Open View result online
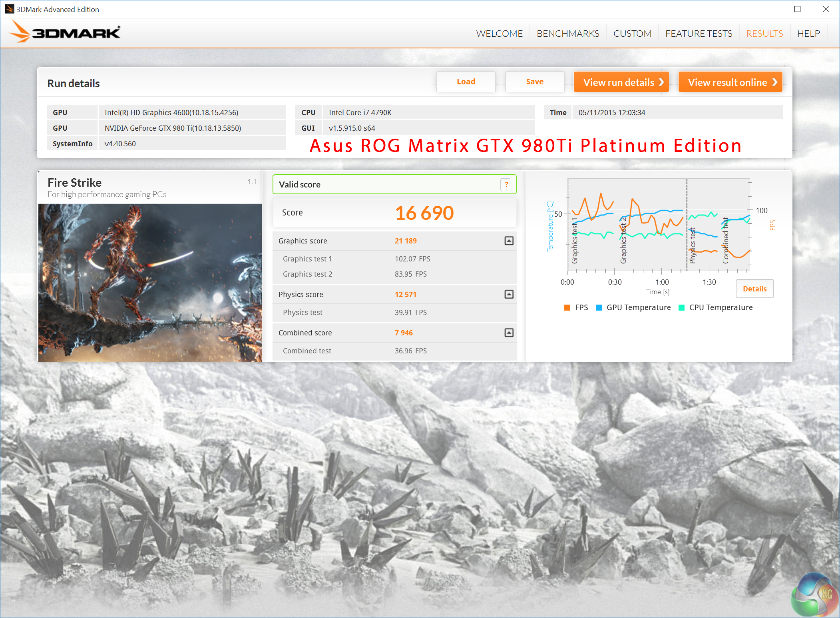This screenshot has width=840, height=618. [x=730, y=82]
